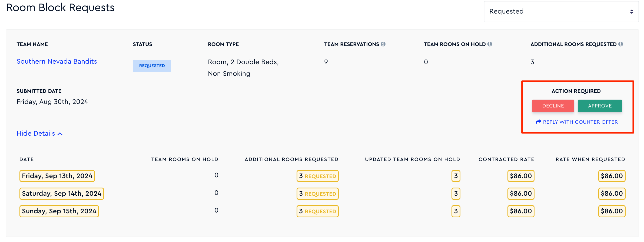This screenshot has width=644, height=242.
Task: Click the 3 REQUESTED badge for Sunday
Action: click(x=318, y=211)
